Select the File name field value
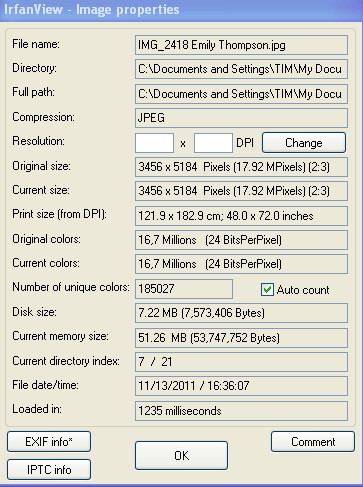 241,45
